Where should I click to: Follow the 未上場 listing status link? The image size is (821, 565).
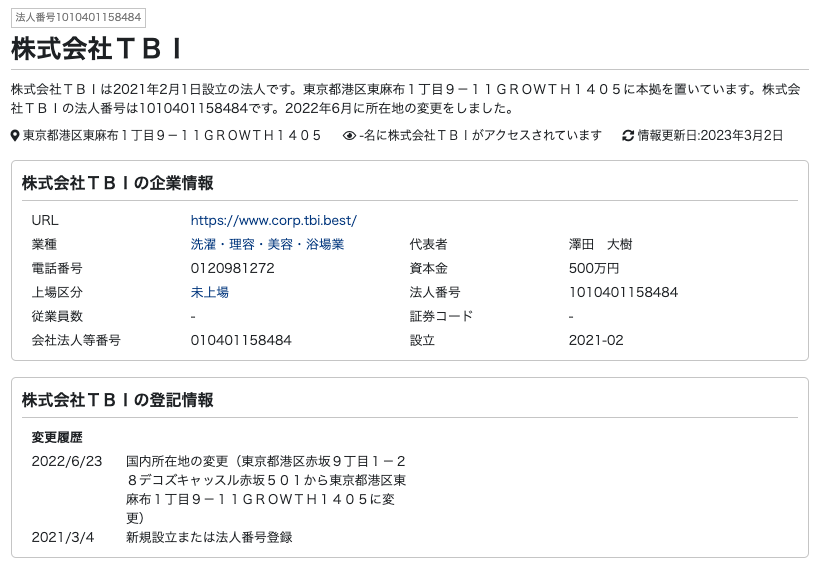click(x=209, y=292)
